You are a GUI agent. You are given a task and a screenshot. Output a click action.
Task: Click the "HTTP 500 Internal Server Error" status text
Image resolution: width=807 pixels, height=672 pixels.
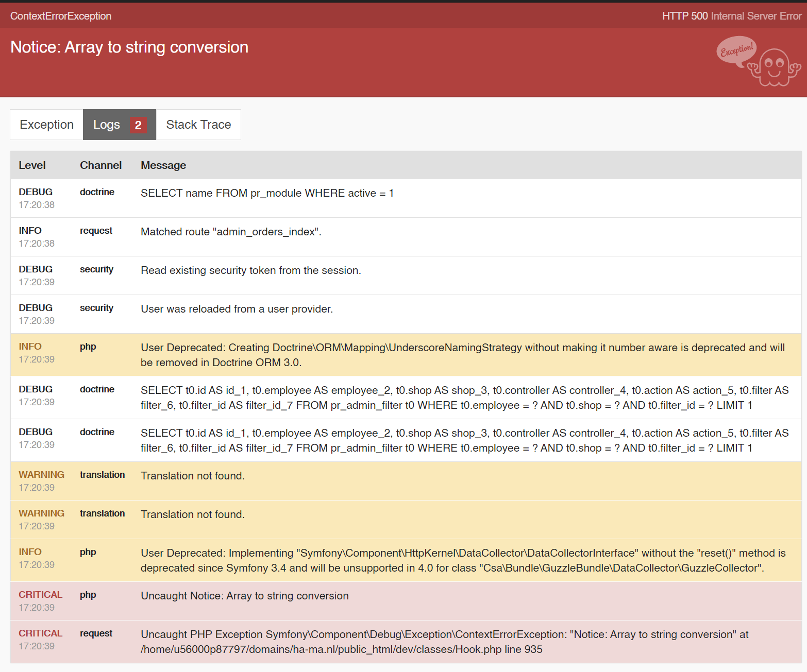point(732,16)
